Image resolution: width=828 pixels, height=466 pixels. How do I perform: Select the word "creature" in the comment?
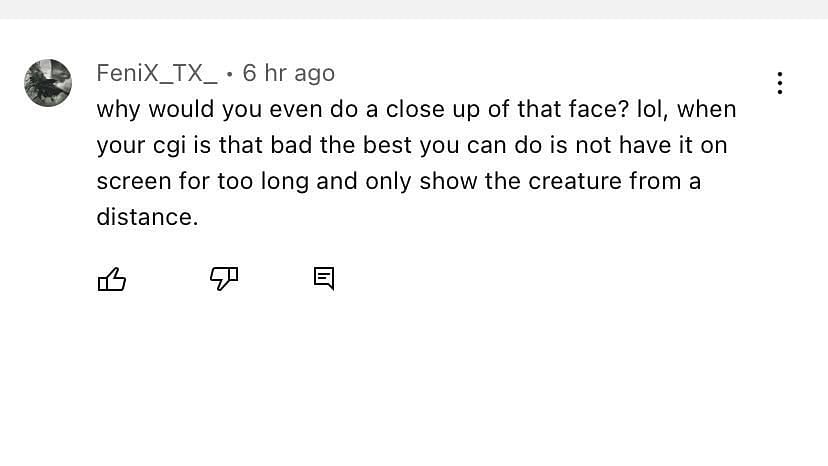coord(575,181)
